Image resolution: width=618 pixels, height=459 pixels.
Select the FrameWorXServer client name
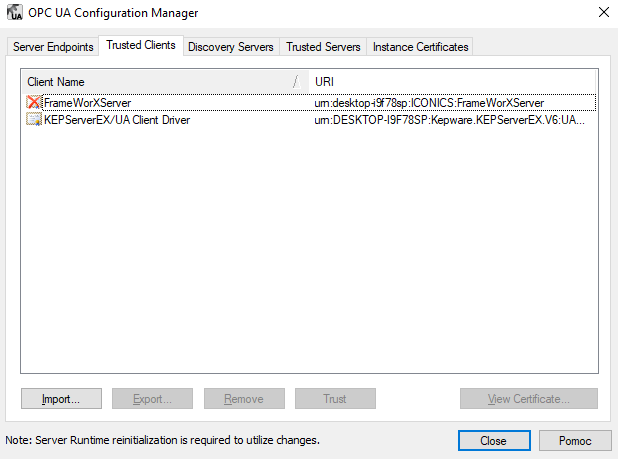coord(87,103)
